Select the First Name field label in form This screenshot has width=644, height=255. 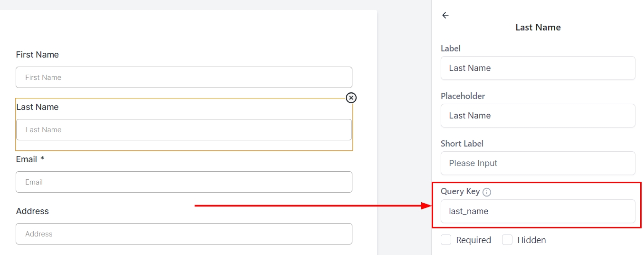point(38,55)
